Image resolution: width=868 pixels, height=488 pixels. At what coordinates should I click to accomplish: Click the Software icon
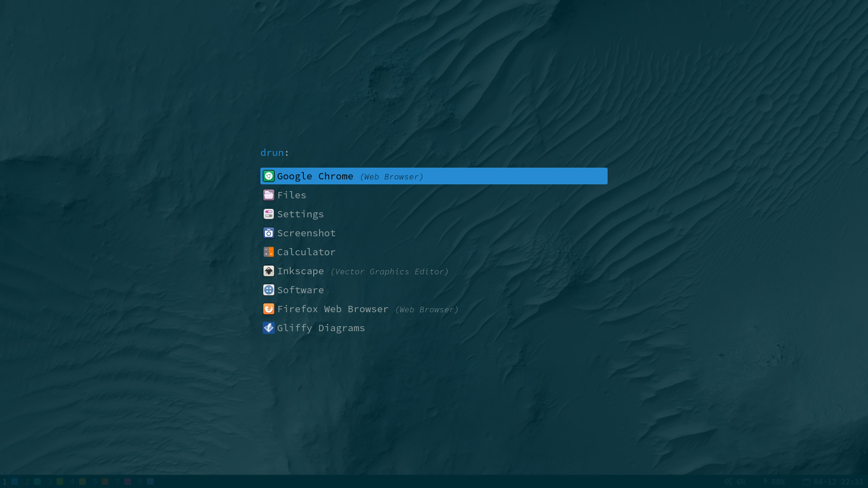pos(269,290)
